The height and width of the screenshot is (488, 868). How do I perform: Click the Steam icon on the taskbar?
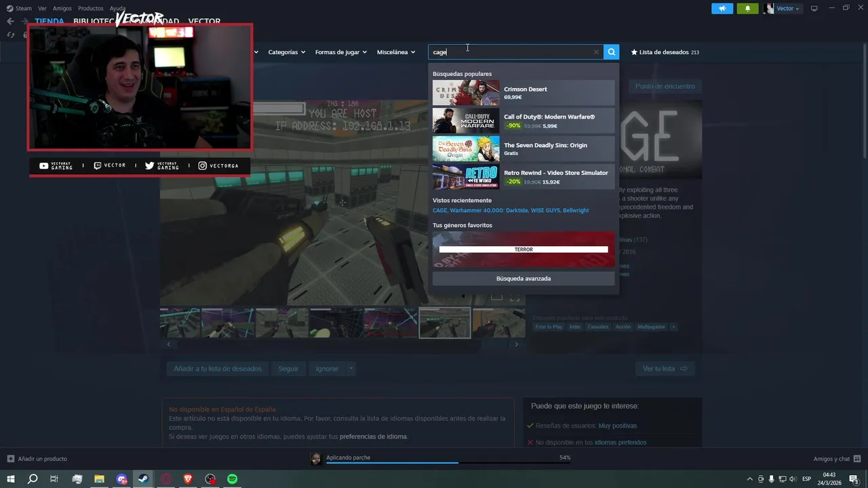[144, 479]
